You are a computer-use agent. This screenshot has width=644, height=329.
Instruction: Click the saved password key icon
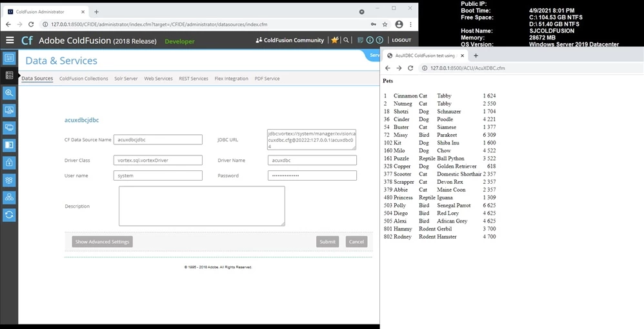coord(374,25)
